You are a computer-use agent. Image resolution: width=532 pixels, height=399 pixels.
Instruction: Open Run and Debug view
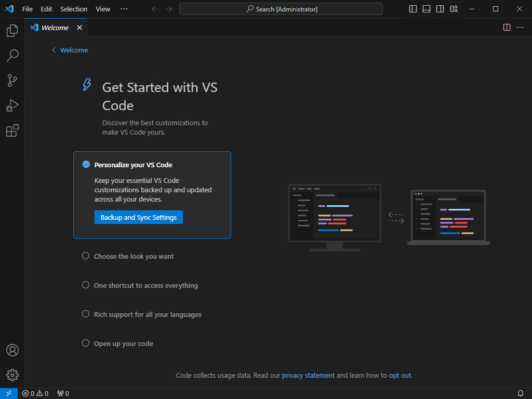(x=12, y=105)
